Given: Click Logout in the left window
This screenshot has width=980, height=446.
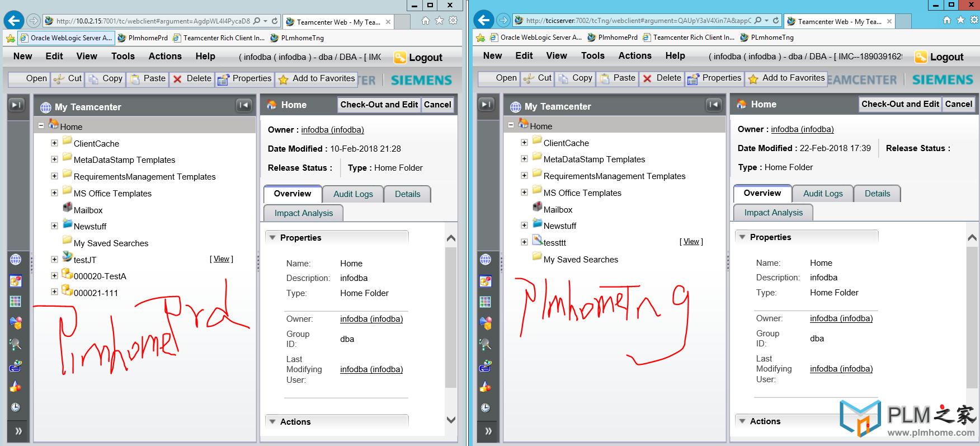Looking at the screenshot, I should tap(418, 58).
